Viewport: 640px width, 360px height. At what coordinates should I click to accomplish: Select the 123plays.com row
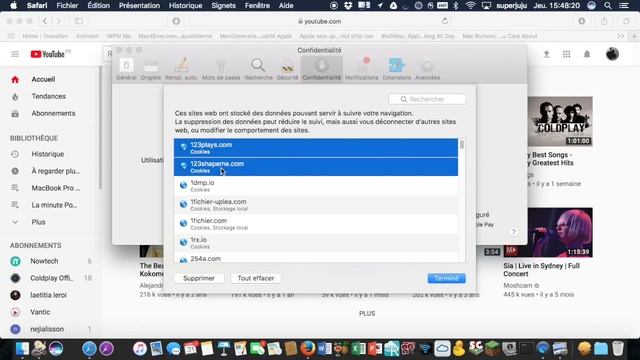316,148
